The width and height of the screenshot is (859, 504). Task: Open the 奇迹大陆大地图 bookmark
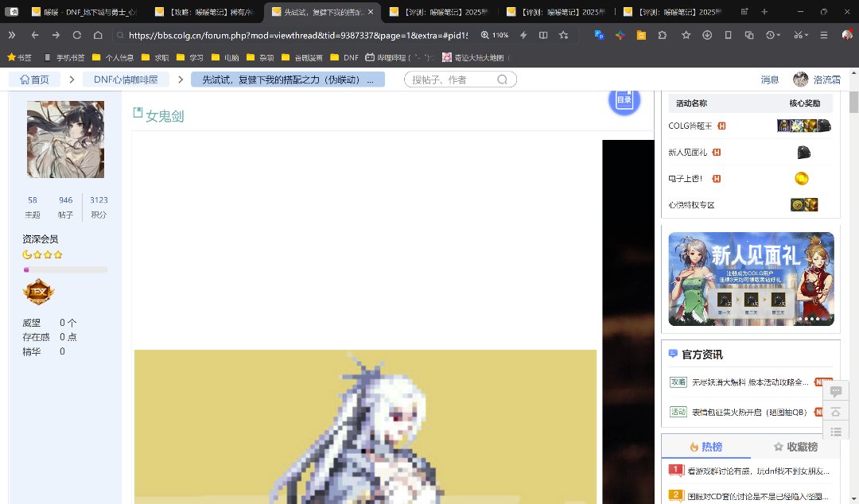point(476,57)
